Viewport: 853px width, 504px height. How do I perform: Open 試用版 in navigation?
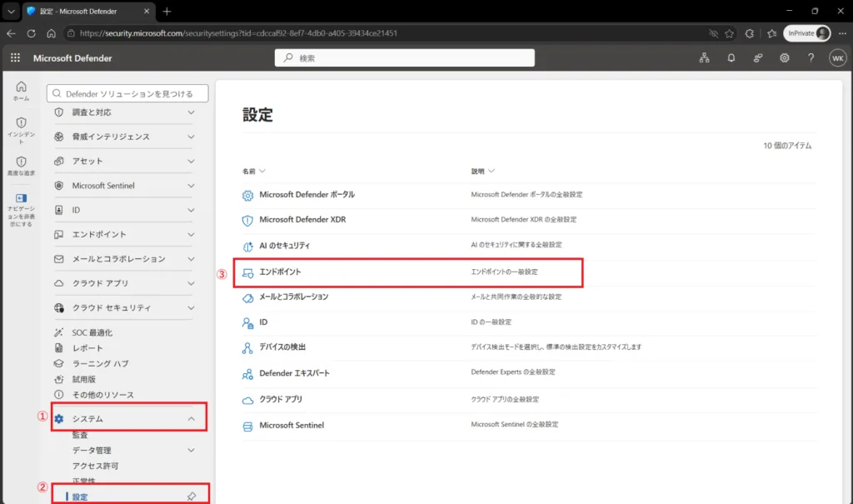pyautogui.click(x=84, y=379)
